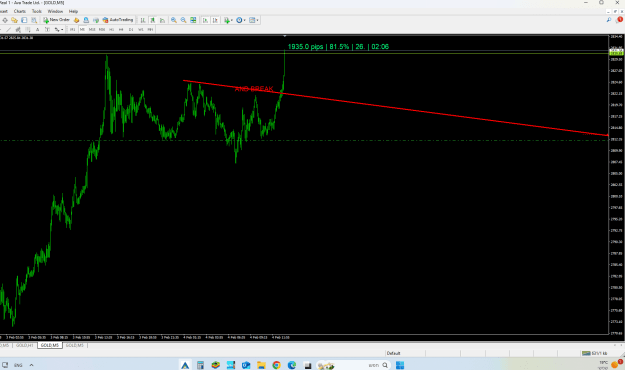The image size is (625, 370).
Task: Open the Indicators list dropdown
Action: click(x=228, y=20)
